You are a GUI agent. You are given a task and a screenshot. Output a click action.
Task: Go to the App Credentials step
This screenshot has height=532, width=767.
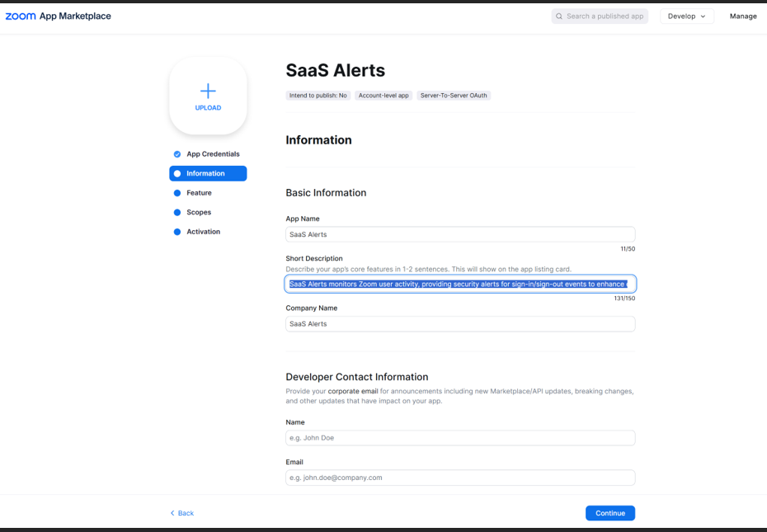[x=213, y=154]
